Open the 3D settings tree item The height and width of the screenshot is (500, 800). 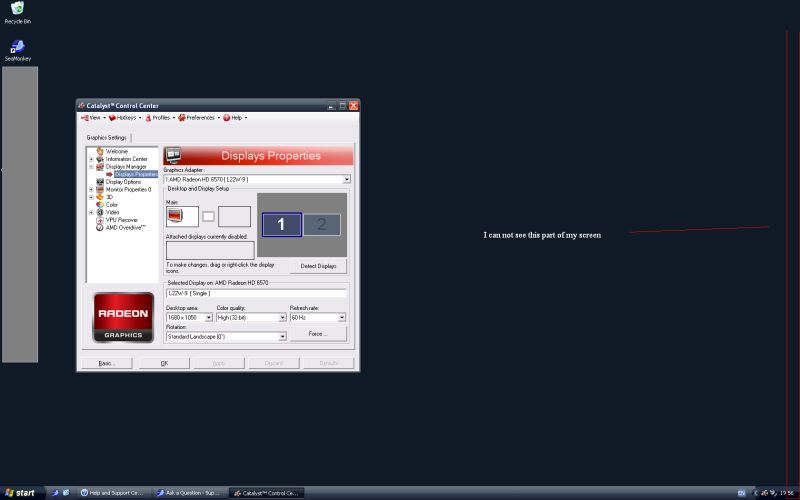click(x=109, y=197)
